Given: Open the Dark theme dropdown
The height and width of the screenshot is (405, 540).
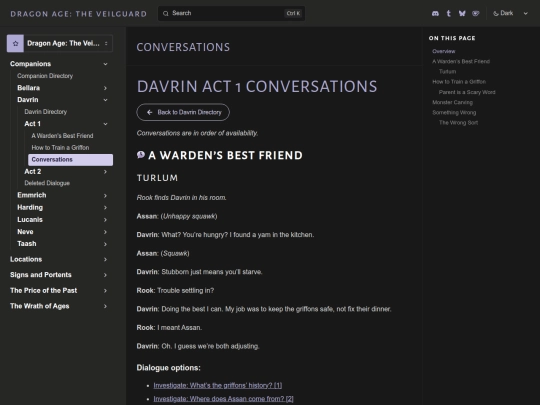Looking at the screenshot, I should (x=510, y=13).
